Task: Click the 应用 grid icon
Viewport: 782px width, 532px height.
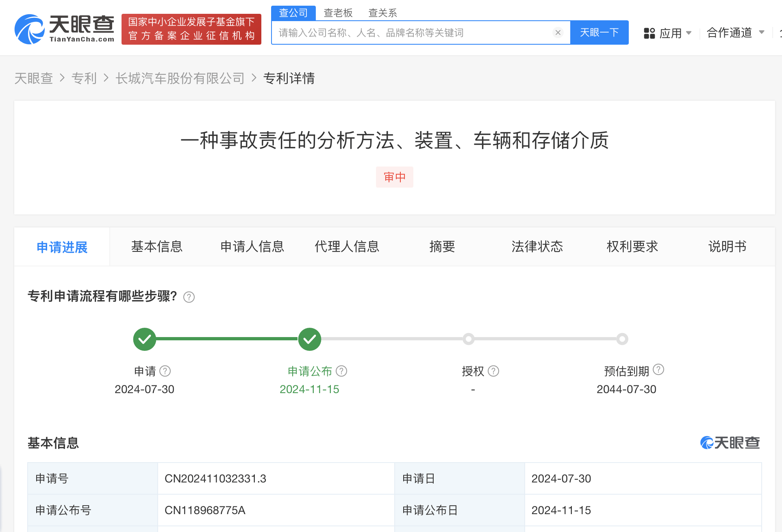Action: [649, 33]
